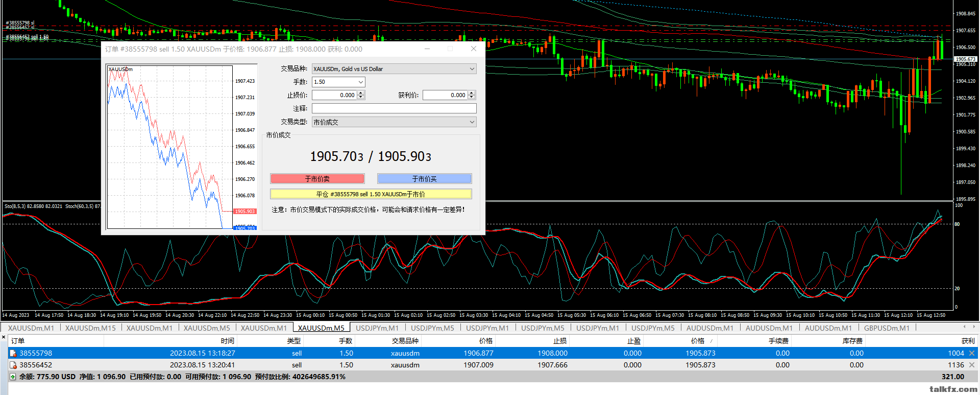Close order 38556452 using its row X
The image size is (980, 395).
coord(972,365)
